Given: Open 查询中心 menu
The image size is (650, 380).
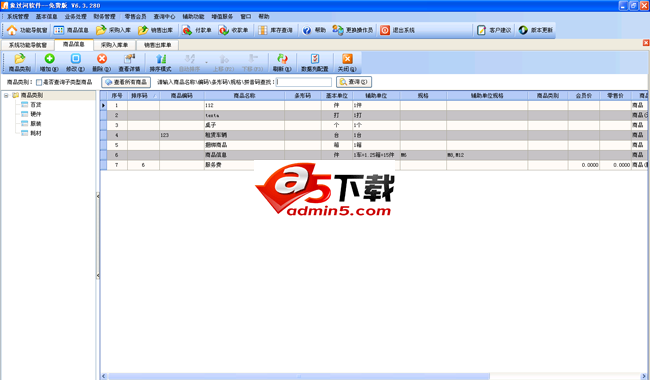Looking at the screenshot, I should pyautogui.click(x=165, y=17).
